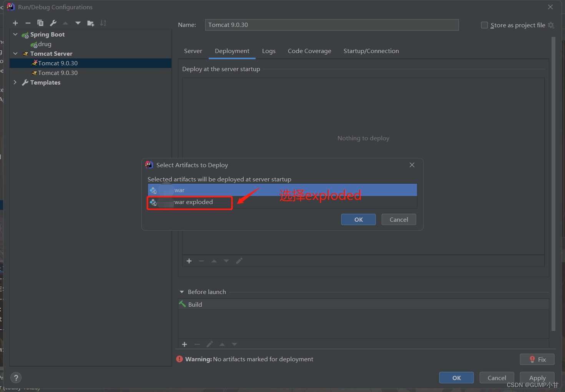Screen dimensions: 565x392
Task: Collapse the Spring Boot tree node
Action: click(x=15, y=34)
